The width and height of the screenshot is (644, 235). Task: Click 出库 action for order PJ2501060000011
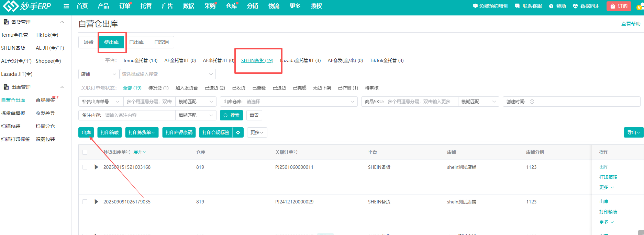coord(604,167)
